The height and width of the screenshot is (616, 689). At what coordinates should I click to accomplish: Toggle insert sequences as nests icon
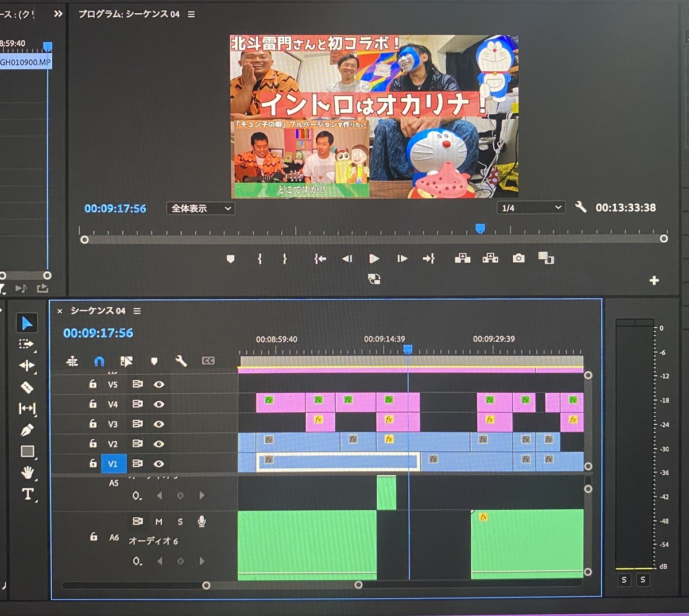point(72,361)
